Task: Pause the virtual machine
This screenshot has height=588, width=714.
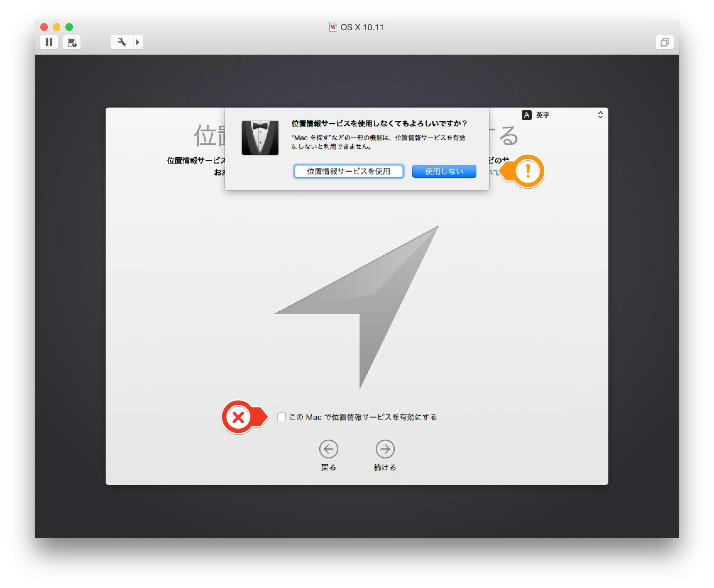Action: (49, 42)
